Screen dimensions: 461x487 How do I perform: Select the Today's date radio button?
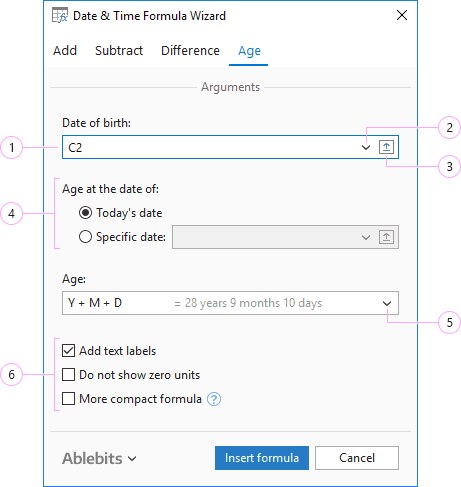coord(85,213)
